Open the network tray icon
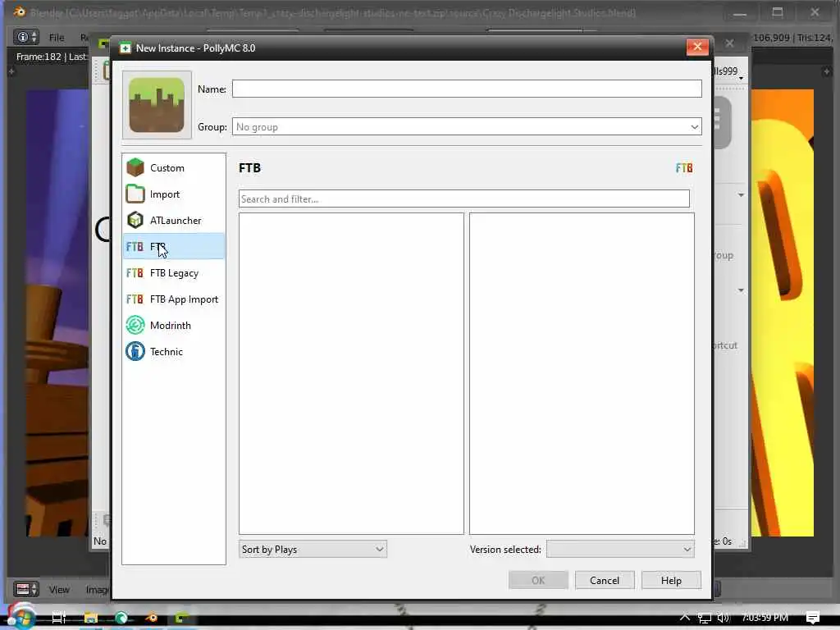This screenshot has width=840, height=630. pyautogui.click(x=705, y=618)
